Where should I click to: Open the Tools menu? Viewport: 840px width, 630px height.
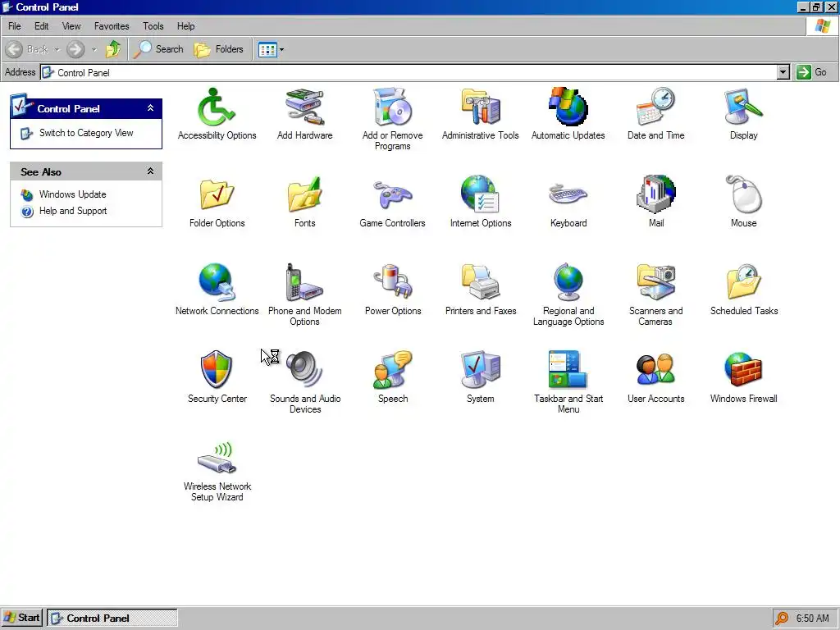click(x=153, y=26)
